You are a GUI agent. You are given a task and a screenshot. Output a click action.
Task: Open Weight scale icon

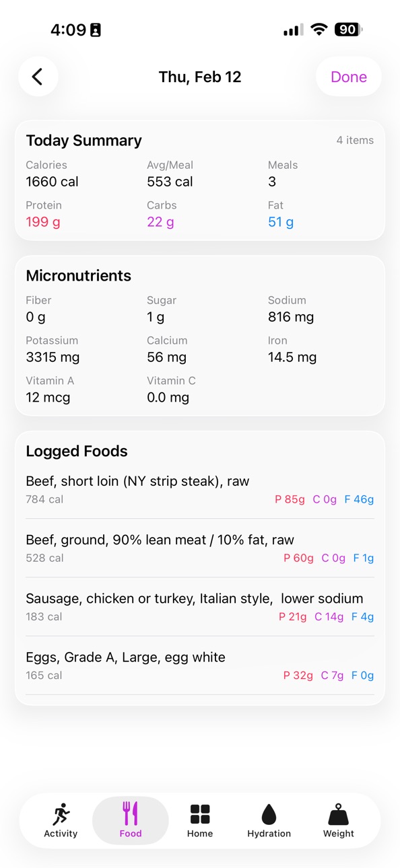pyautogui.click(x=339, y=814)
